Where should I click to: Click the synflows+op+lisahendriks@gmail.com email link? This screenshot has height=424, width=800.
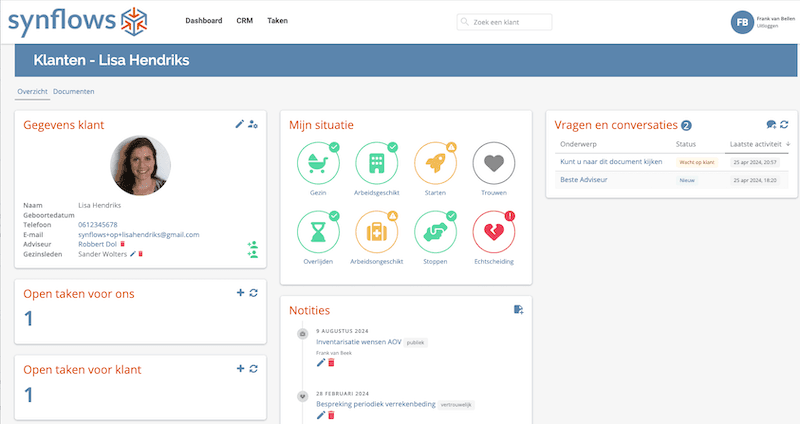139,235
